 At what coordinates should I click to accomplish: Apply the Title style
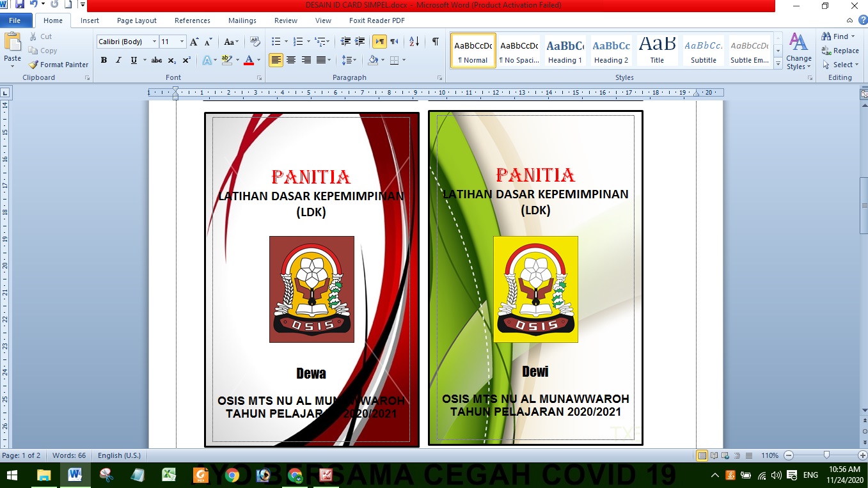(x=657, y=51)
